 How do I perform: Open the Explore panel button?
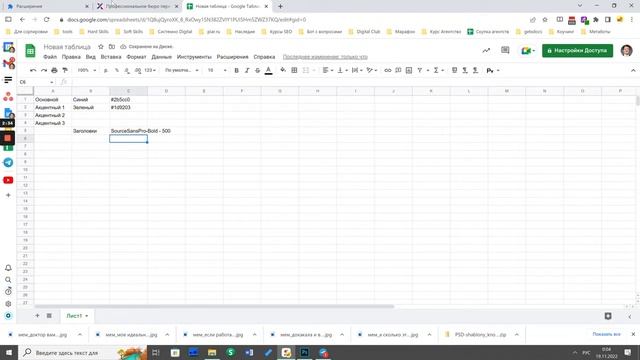point(608,316)
